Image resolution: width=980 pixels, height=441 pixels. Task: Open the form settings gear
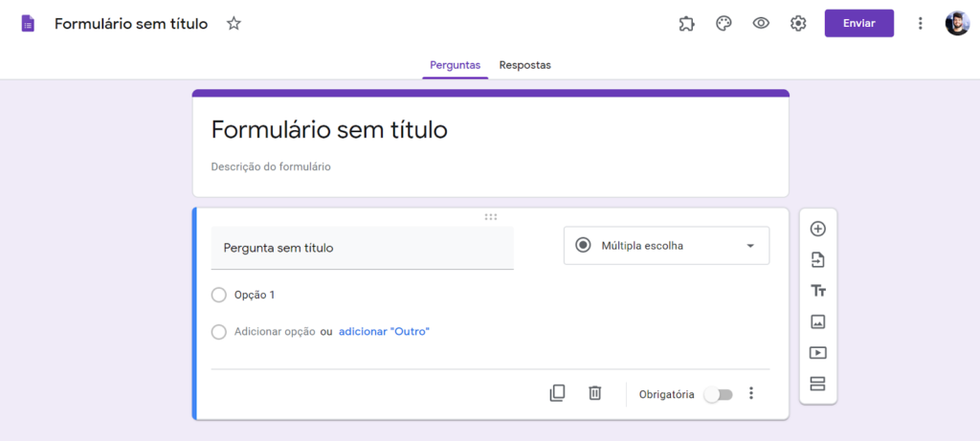pyautogui.click(x=798, y=24)
